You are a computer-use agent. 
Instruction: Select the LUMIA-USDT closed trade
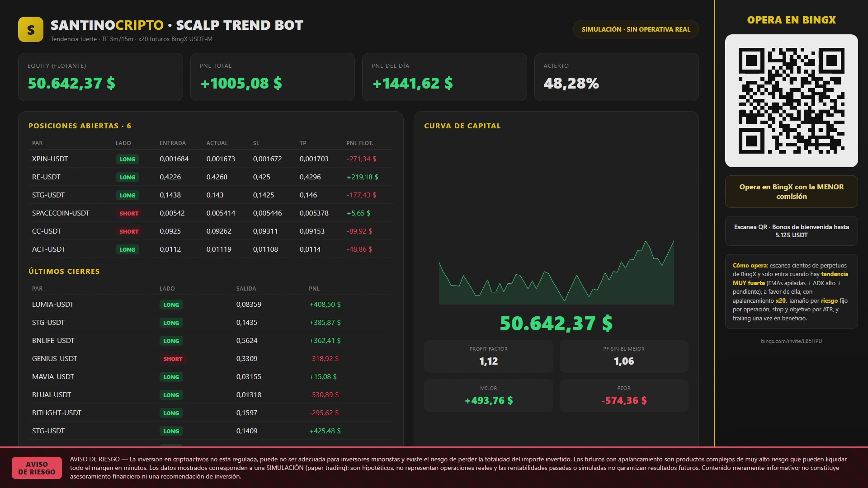point(211,305)
